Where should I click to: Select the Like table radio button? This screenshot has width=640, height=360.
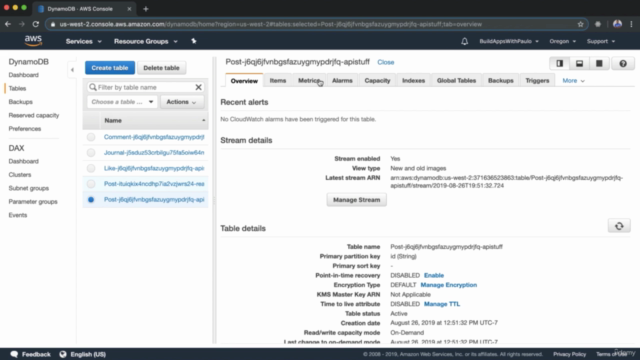pos(91,168)
